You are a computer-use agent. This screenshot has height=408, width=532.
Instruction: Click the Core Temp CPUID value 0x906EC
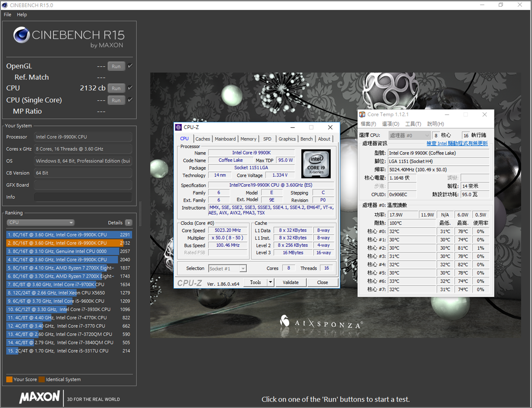click(x=402, y=195)
